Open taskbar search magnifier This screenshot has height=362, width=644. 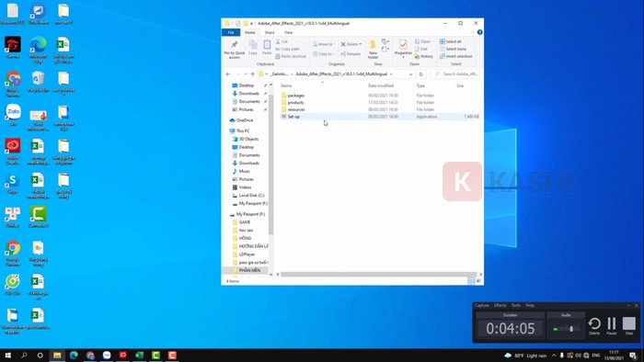pyautogui.click(x=24, y=355)
